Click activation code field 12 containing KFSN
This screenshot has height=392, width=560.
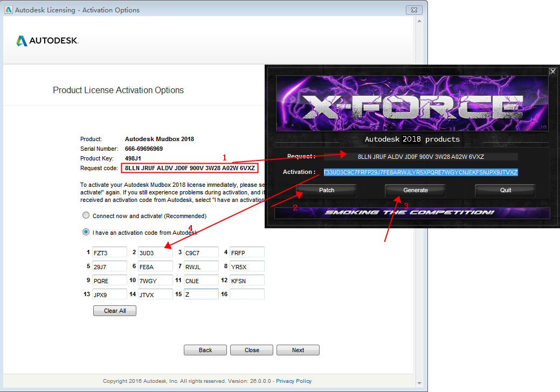247,280
